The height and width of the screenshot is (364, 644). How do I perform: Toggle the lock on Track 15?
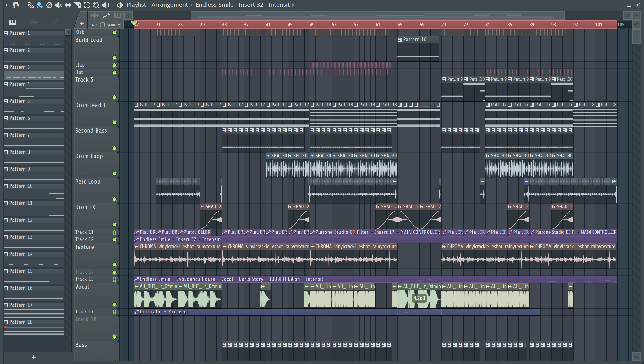114,279
